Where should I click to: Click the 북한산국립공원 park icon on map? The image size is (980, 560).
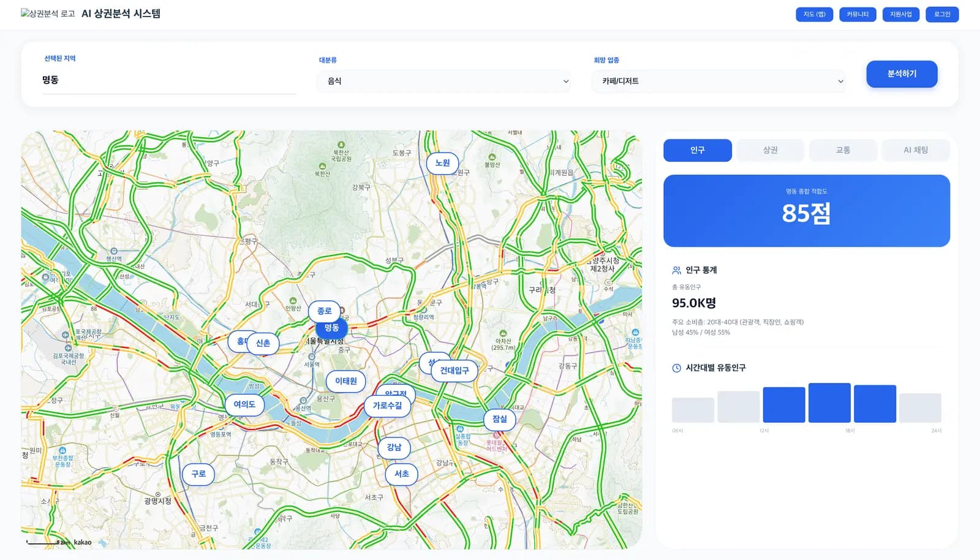coord(341,145)
